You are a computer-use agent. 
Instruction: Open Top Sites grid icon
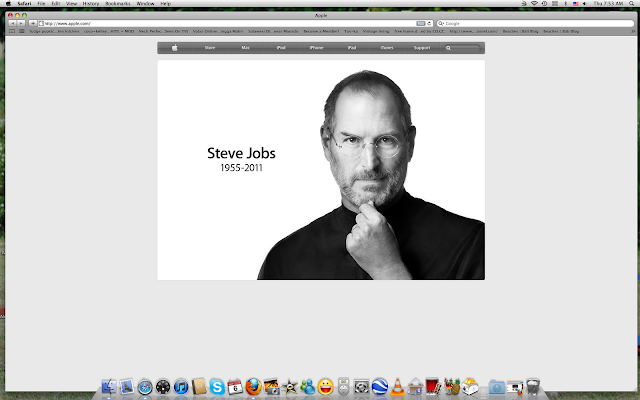coord(22,31)
